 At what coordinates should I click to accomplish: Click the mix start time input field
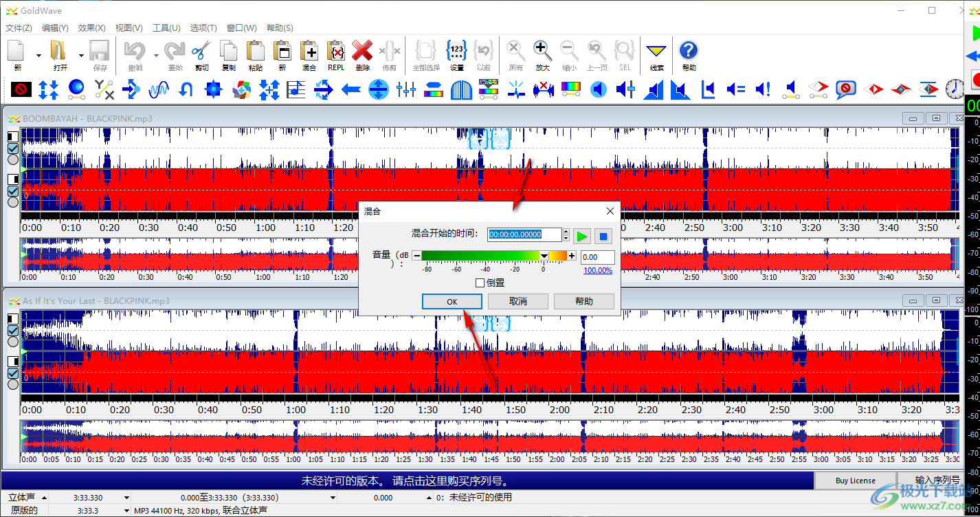[x=524, y=234]
